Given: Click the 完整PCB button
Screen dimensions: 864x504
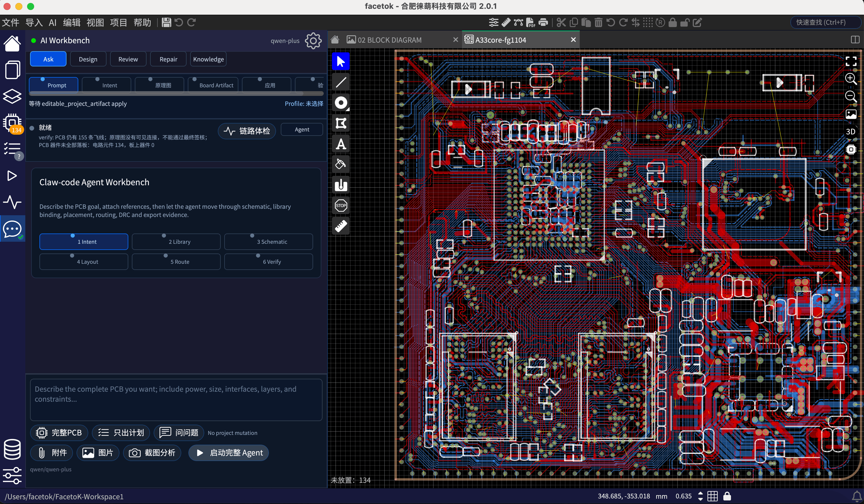Looking at the screenshot, I should [x=59, y=432].
